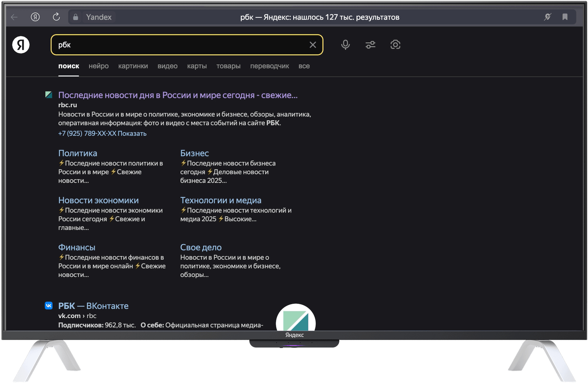The width and height of the screenshot is (588, 384).
Task: Select the поиск tab
Action: click(69, 66)
